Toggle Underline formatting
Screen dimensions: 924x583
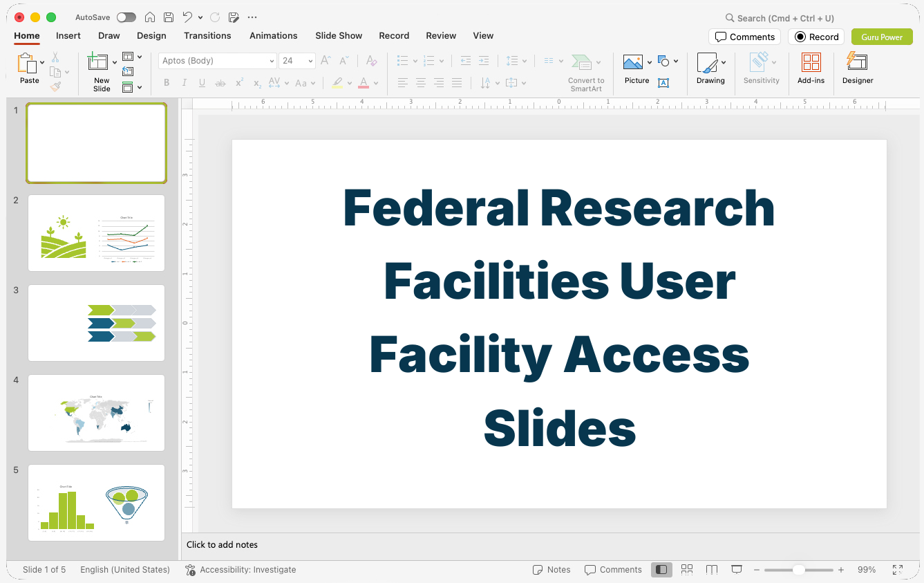click(202, 83)
